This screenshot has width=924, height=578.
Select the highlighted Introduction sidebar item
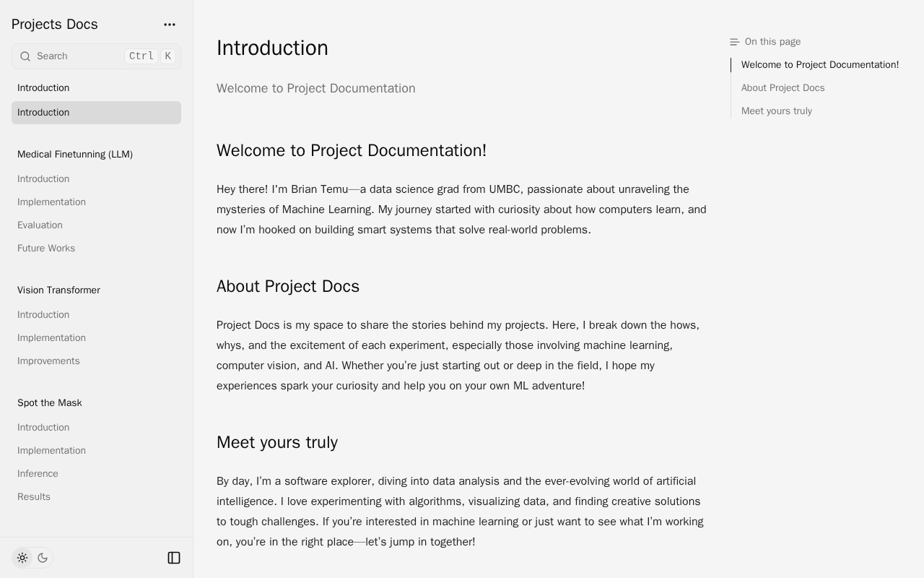pyautogui.click(x=96, y=113)
